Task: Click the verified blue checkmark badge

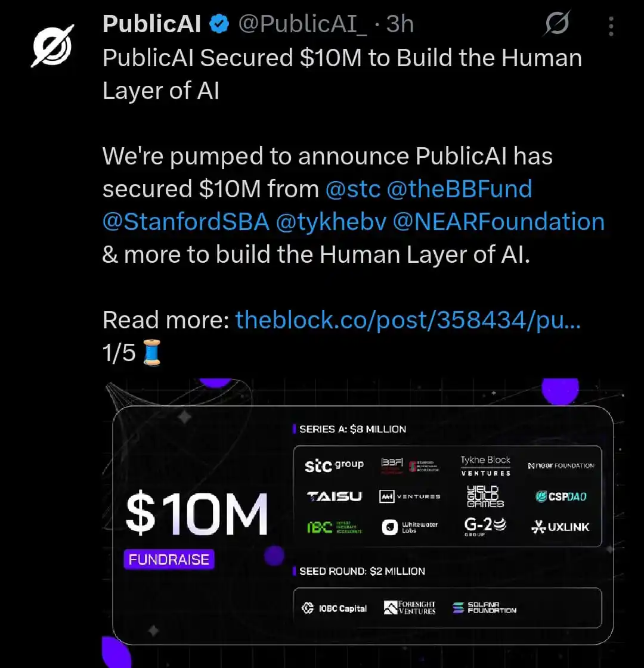Action: click(218, 24)
